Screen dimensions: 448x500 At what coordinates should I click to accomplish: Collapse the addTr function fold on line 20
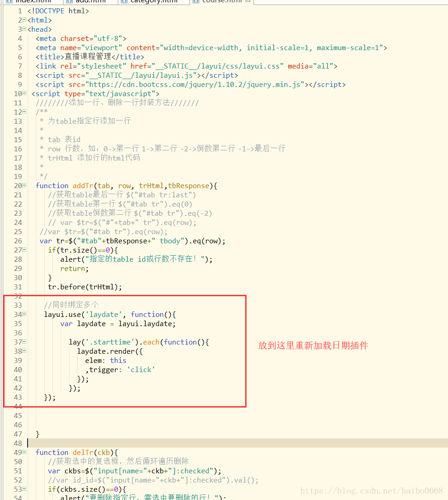(x=24, y=185)
